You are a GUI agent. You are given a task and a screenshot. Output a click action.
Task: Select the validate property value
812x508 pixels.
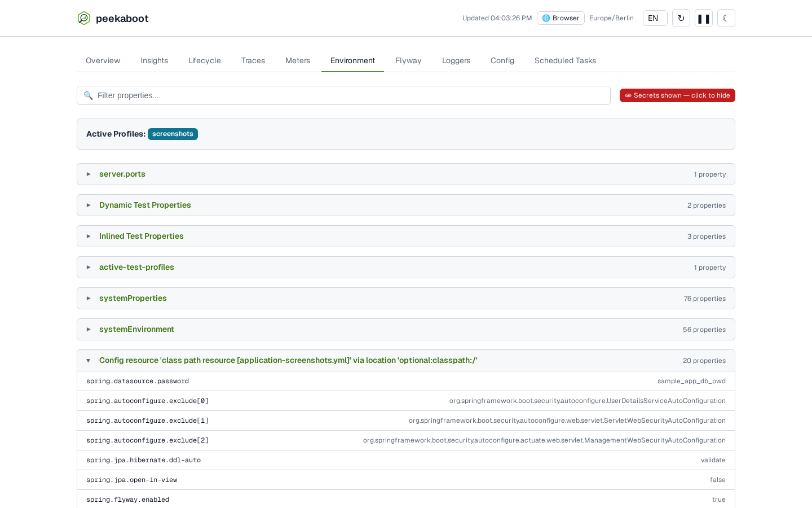pyautogui.click(x=713, y=460)
